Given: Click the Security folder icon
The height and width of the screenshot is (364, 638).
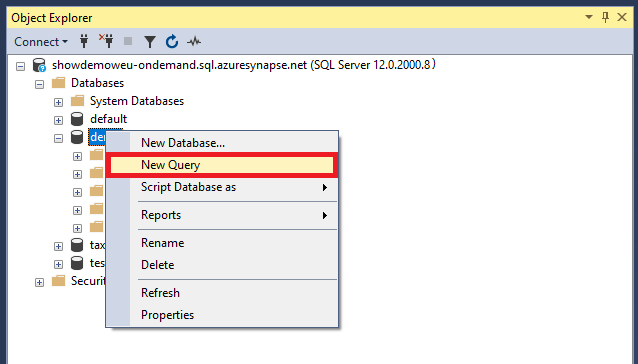Looking at the screenshot, I should tap(59, 281).
